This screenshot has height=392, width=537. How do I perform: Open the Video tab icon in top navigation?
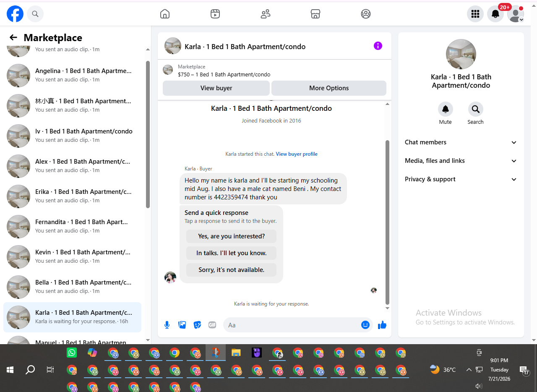pyautogui.click(x=215, y=14)
